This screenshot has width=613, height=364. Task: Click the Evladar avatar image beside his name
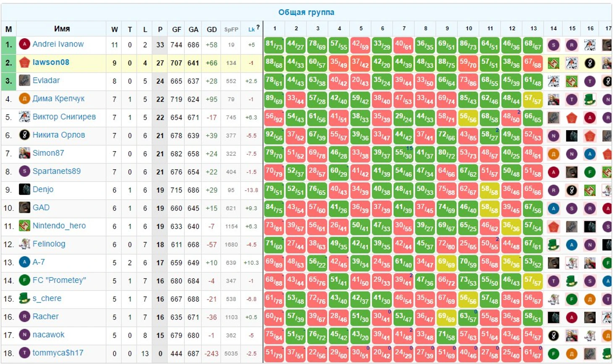tap(24, 81)
